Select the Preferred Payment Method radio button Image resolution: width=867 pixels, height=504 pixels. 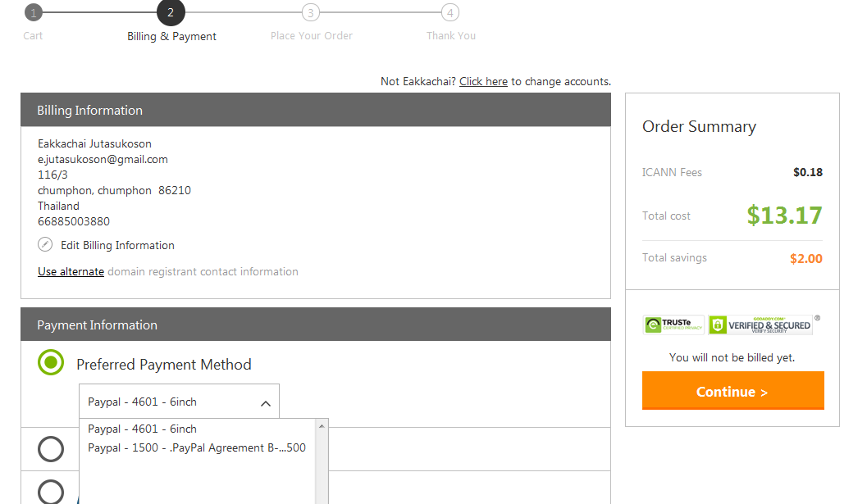(x=51, y=362)
